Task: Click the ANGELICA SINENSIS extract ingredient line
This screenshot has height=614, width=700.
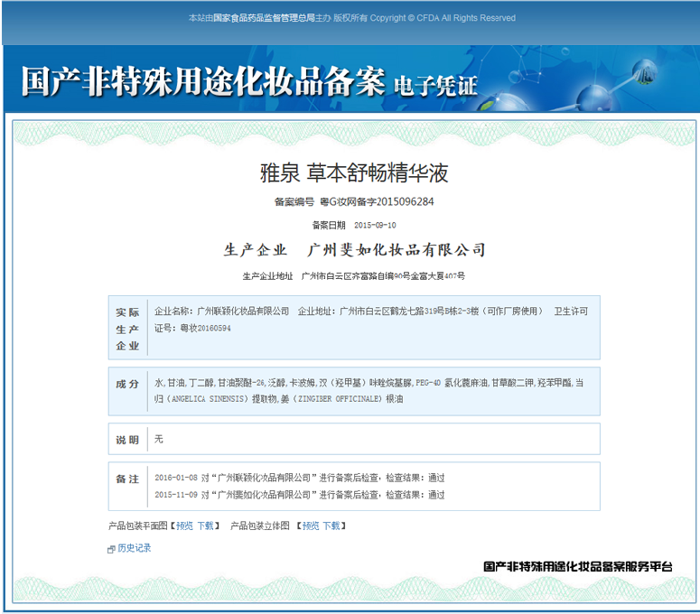Action: click(278, 399)
